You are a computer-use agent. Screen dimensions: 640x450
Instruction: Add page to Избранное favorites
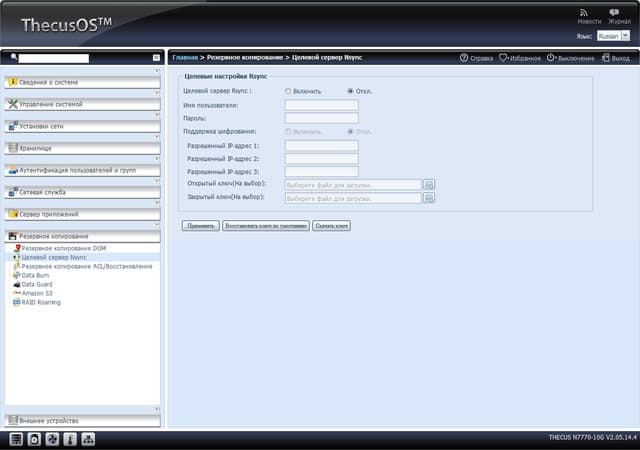tap(520, 58)
